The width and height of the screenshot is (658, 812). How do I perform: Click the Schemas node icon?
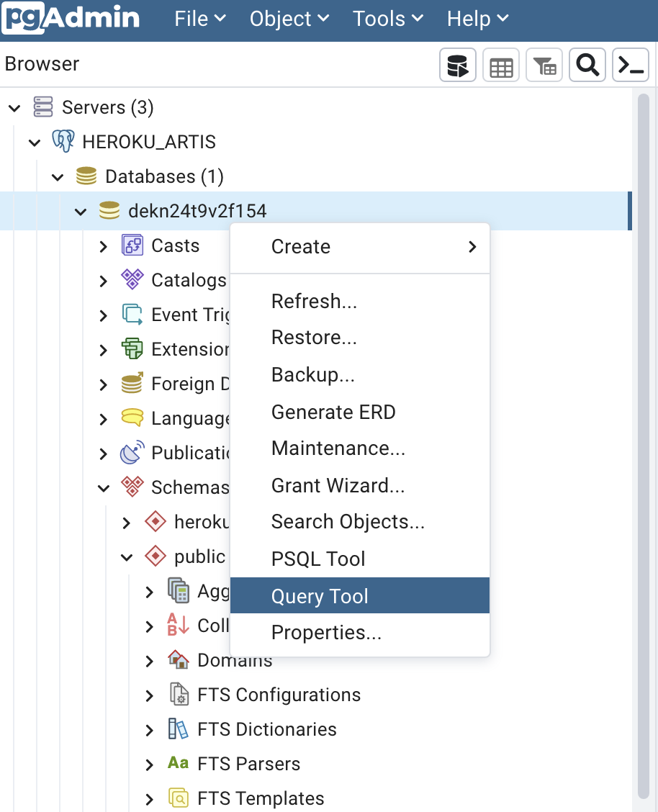pyautogui.click(x=132, y=487)
